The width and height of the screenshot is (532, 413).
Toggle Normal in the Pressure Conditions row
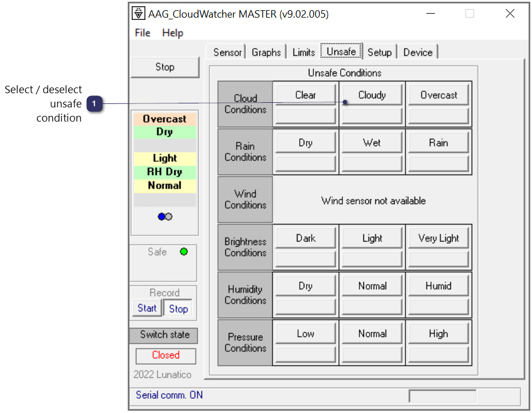coord(372,334)
